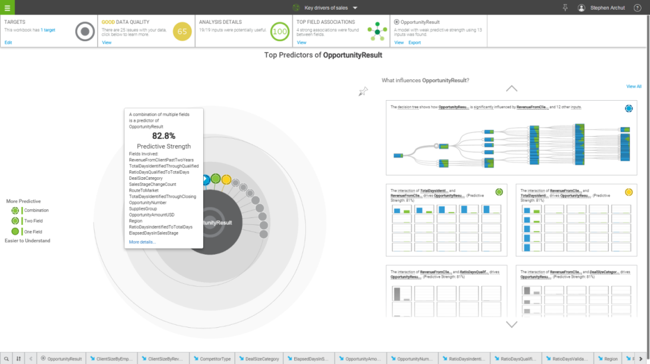650x364 pixels.
Task: Click the analysis details 100 score circle
Action: tap(280, 32)
